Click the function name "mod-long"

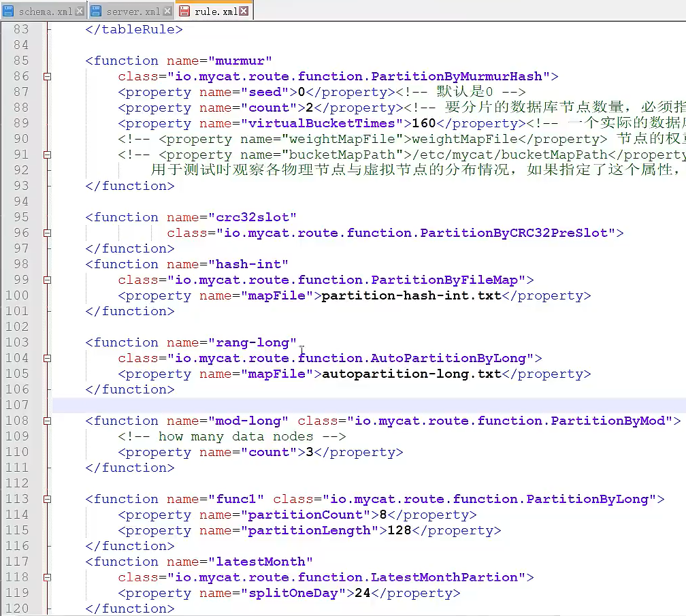[248, 421]
